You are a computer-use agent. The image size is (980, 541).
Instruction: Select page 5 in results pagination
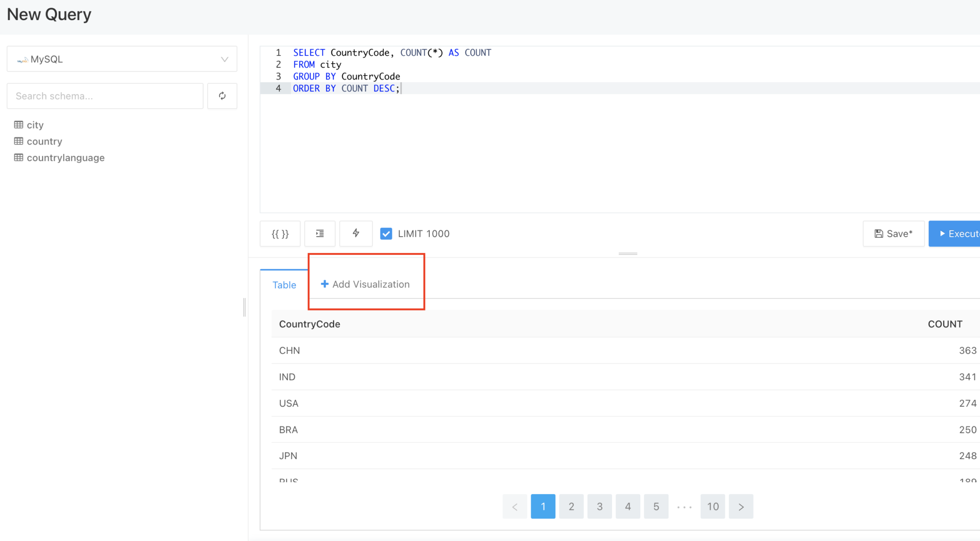(656, 506)
